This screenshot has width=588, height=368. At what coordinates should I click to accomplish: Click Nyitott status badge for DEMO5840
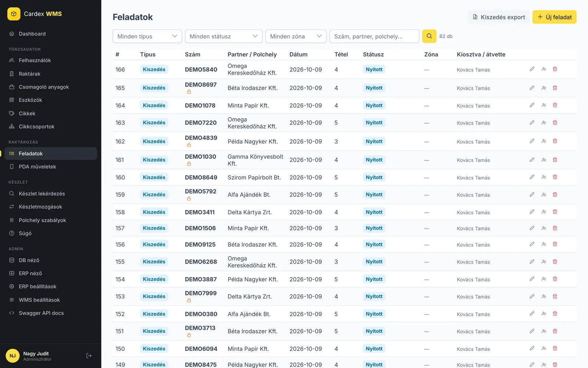(x=374, y=70)
